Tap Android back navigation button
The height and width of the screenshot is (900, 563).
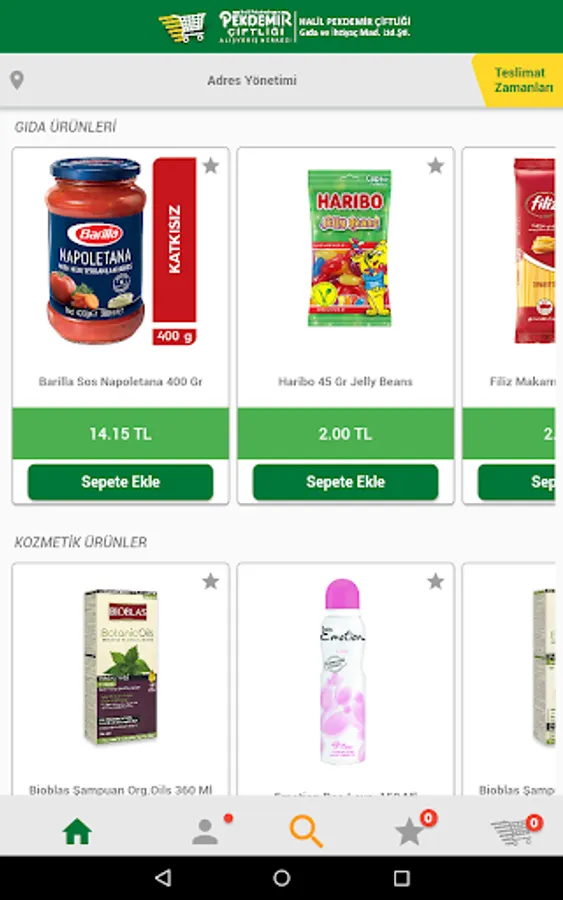point(164,878)
